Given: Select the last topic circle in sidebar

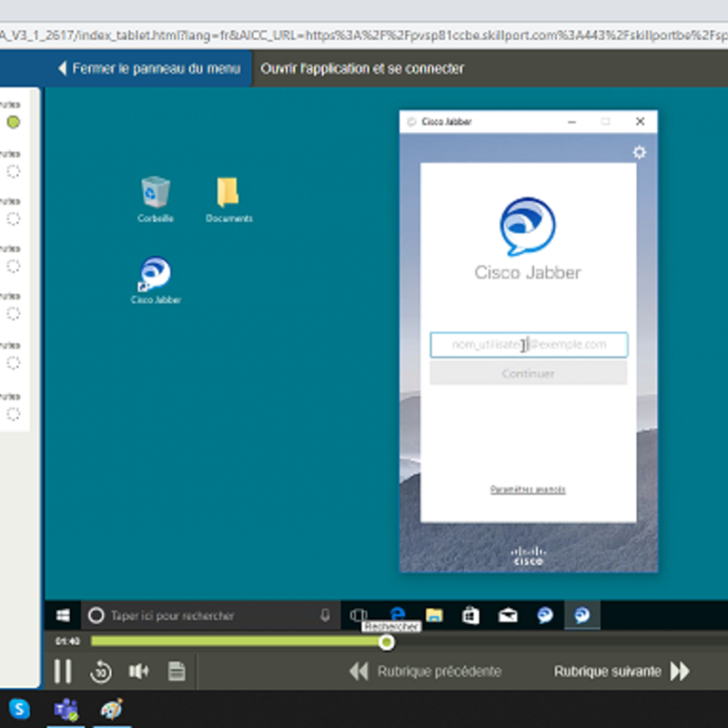Looking at the screenshot, I should tap(14, 414).
